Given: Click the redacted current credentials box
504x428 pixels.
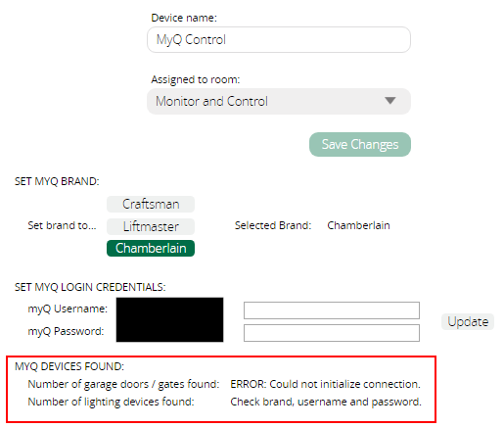Looking at the screenshot, I should click(x=169, y=319).
